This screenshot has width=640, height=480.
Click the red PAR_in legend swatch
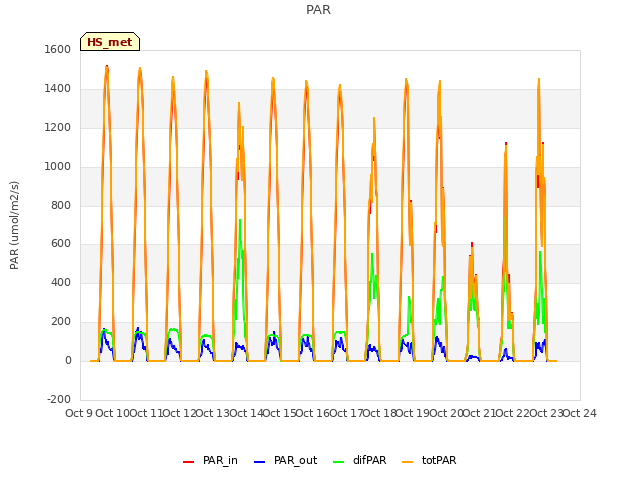189,462
